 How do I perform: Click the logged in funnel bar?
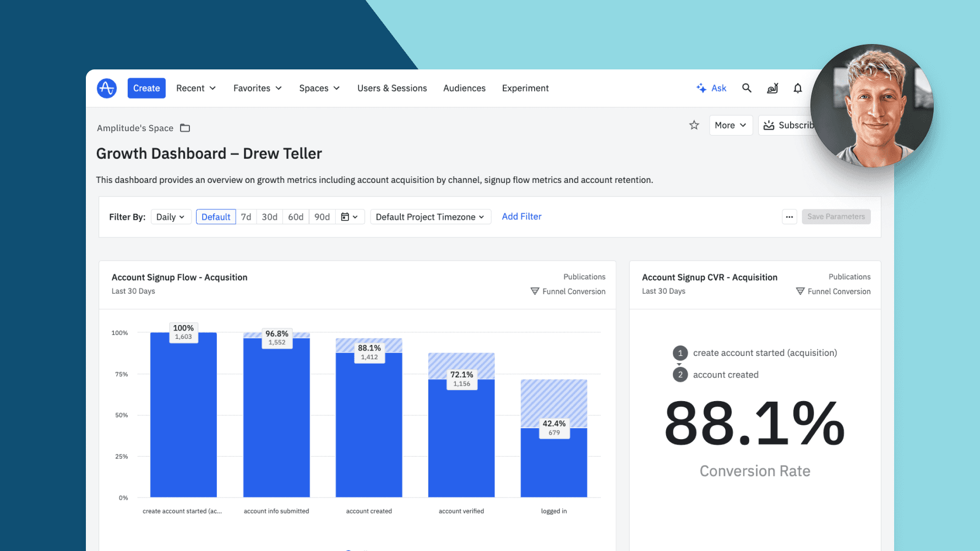coord(553,462)
